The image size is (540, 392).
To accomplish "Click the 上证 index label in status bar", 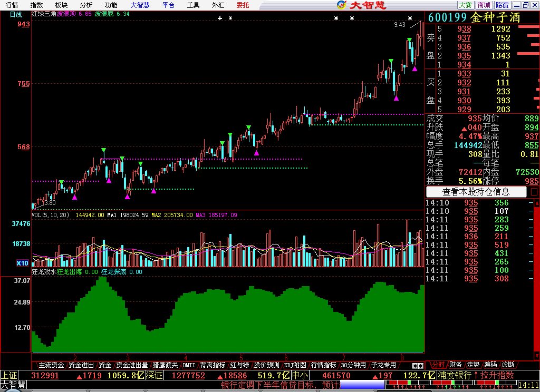I will [x=9, y=375].
